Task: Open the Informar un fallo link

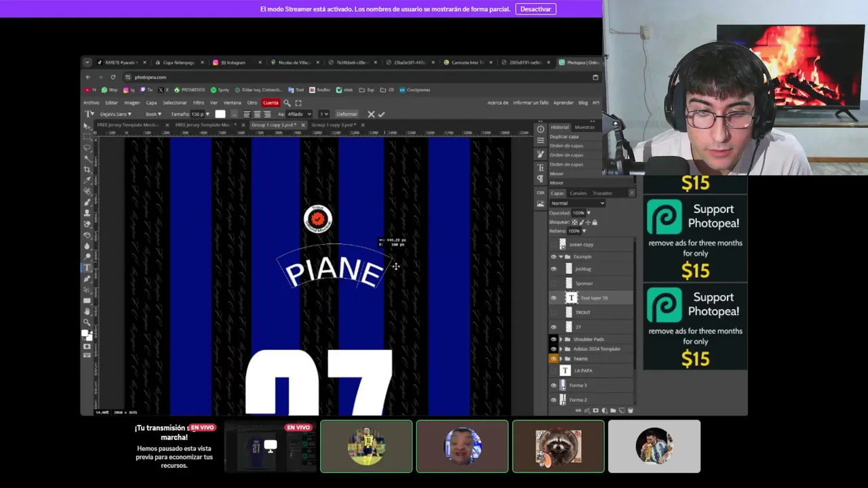Action: coord(531,102)
